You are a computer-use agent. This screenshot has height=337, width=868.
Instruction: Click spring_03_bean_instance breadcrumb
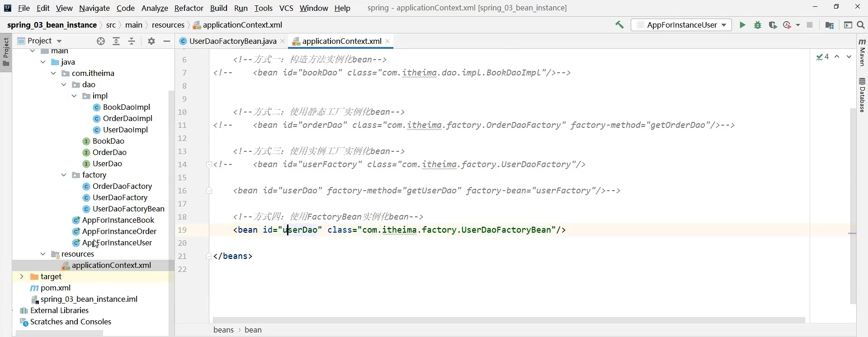pyautogui.click(x=52, y=25)
